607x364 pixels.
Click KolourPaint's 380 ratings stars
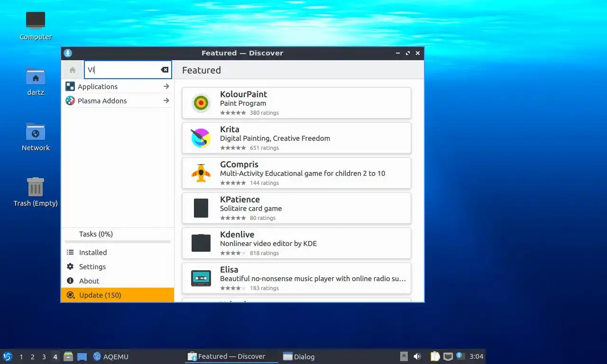click(233, 113)
